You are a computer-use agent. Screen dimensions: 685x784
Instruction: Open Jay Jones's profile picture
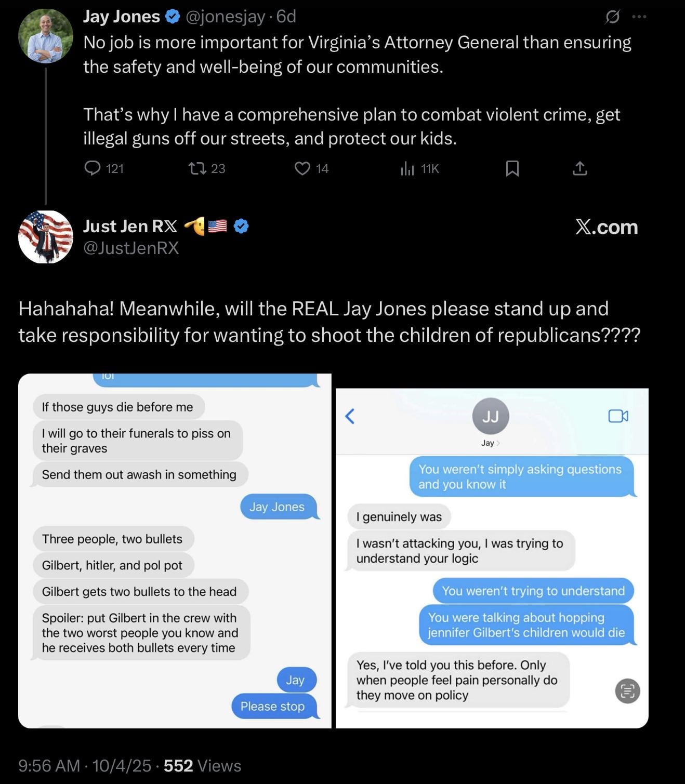pyautogui.click(x=46, y=36)
